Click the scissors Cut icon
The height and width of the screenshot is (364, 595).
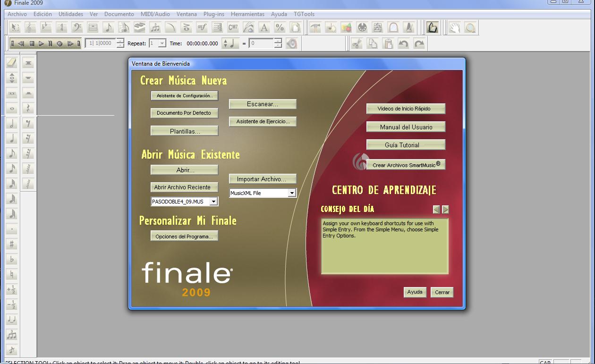pos(357,43)
